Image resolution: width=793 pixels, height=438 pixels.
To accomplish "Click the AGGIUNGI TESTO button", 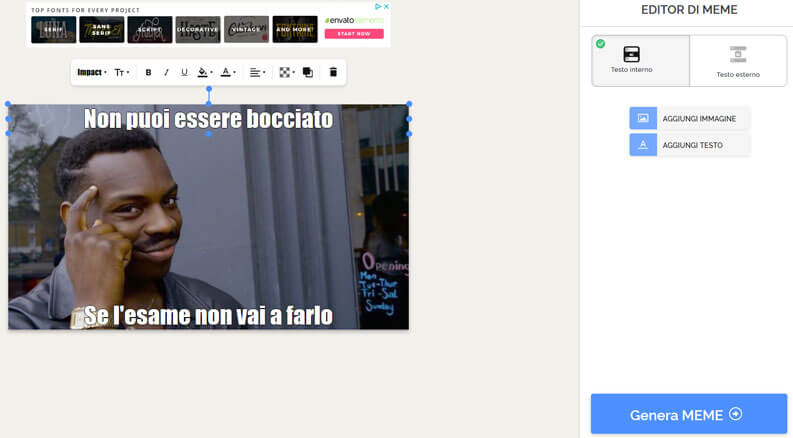I will coord(689,145).
